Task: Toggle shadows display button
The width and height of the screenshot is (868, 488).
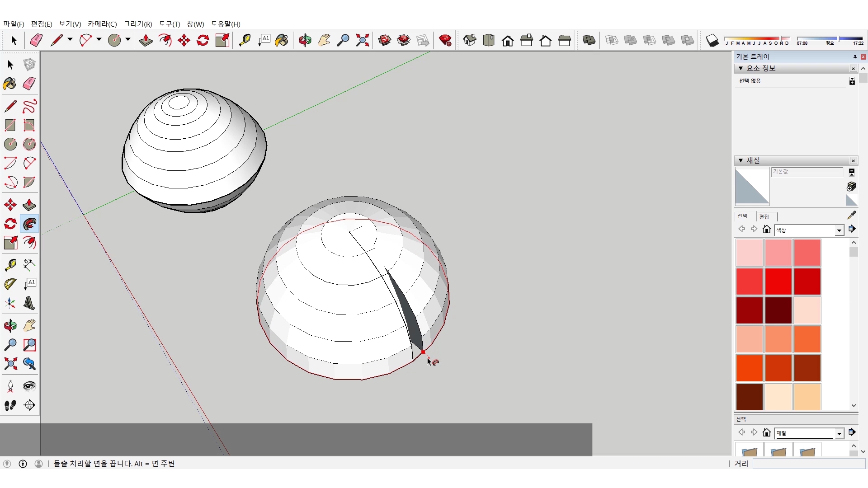Action: click(x=712, y=41)
